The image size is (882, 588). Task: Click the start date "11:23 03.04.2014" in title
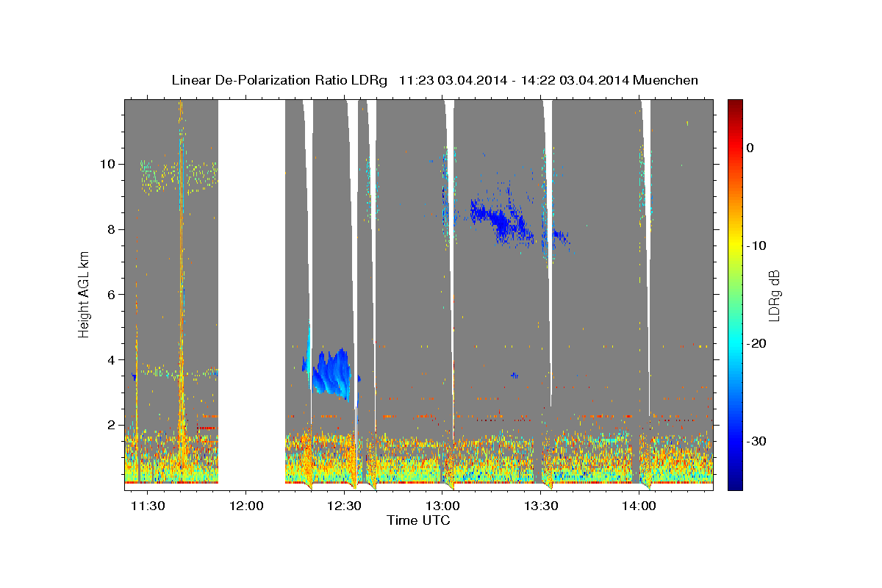pyautogui.click(x=452, y=80)
